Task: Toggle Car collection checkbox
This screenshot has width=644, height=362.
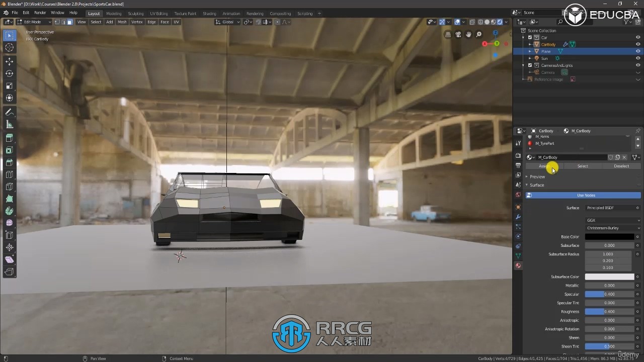Action: 530,37
